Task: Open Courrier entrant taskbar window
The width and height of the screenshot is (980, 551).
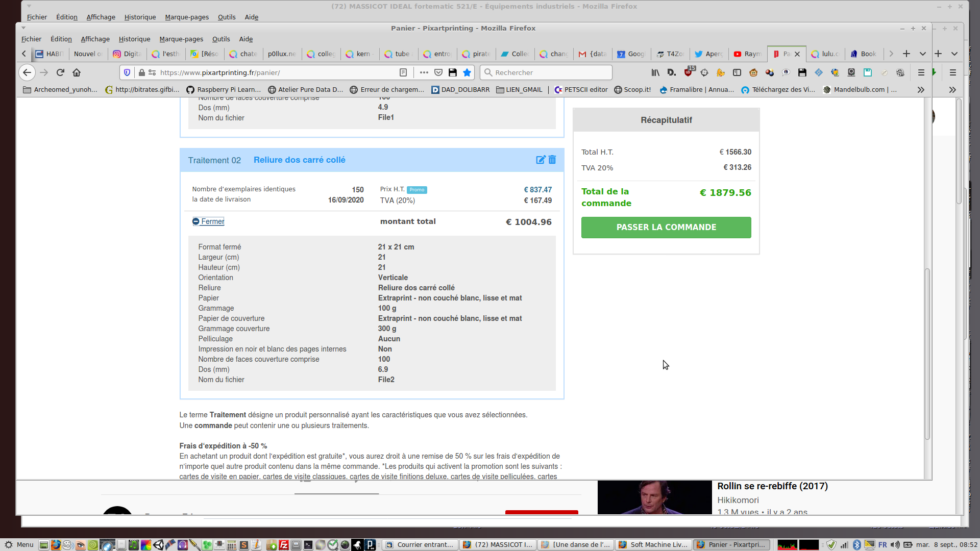Action: [x=420, y=545]
